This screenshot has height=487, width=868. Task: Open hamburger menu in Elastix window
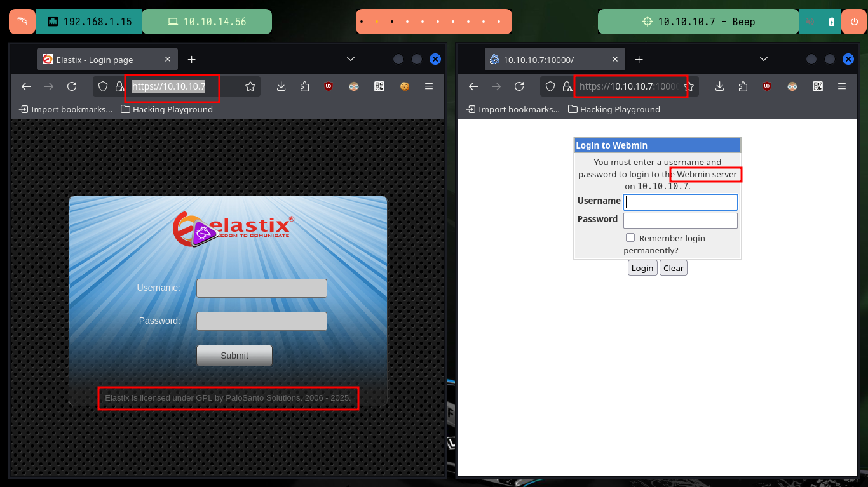pyautogui.click(x=429, y=86)
